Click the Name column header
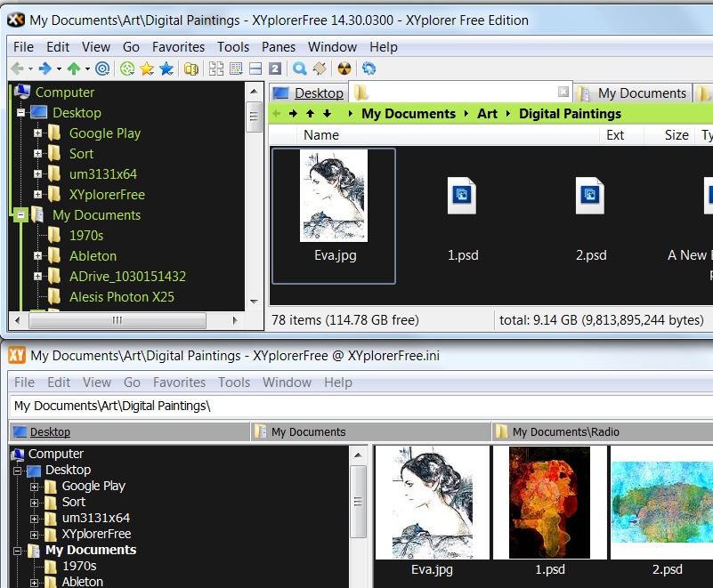The image size is (713, 588). coord(321,135)
